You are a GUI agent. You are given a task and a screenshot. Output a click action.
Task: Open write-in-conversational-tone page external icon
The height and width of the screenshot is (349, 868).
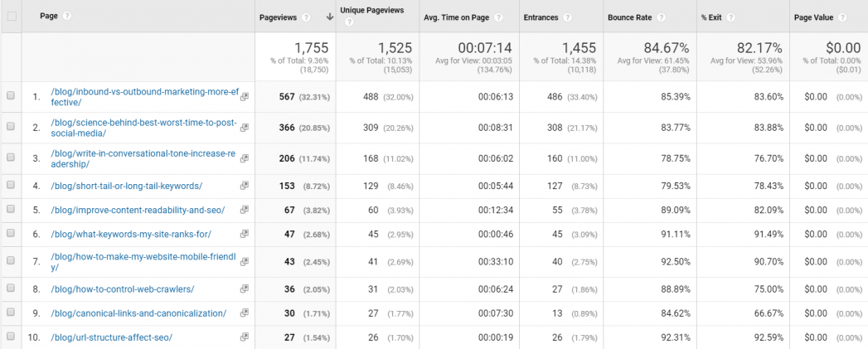click(x=244, y=158)
